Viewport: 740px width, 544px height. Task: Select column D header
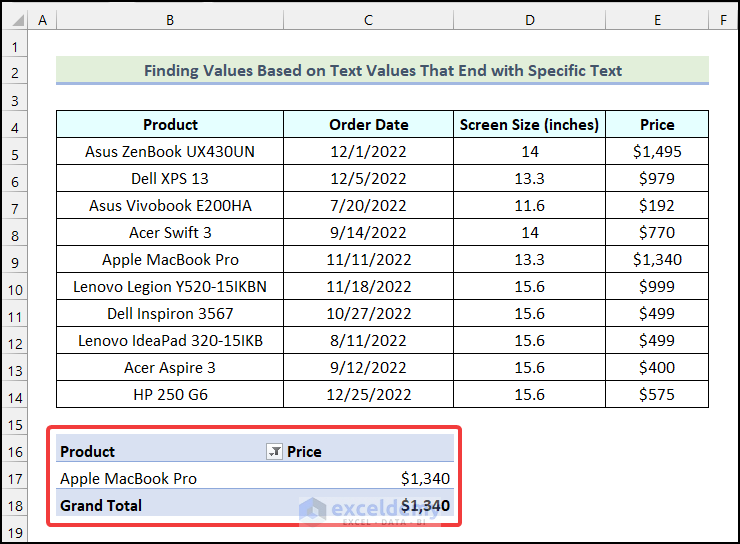point(529,20)
